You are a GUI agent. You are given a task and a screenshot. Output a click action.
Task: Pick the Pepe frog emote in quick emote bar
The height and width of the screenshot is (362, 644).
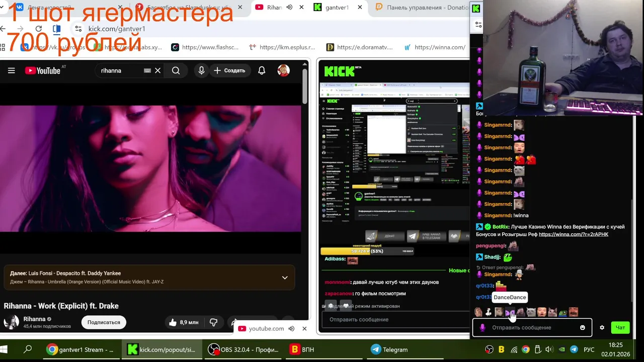point(562,312)
